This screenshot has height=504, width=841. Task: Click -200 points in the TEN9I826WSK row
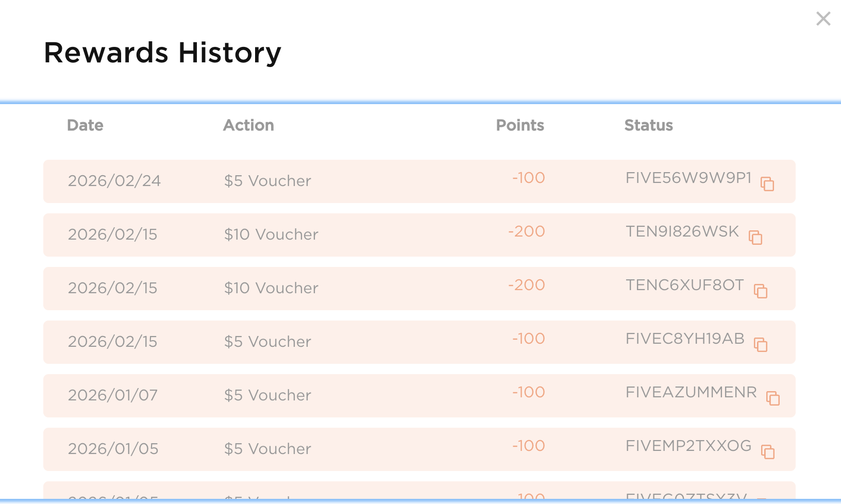pos(526,232)
